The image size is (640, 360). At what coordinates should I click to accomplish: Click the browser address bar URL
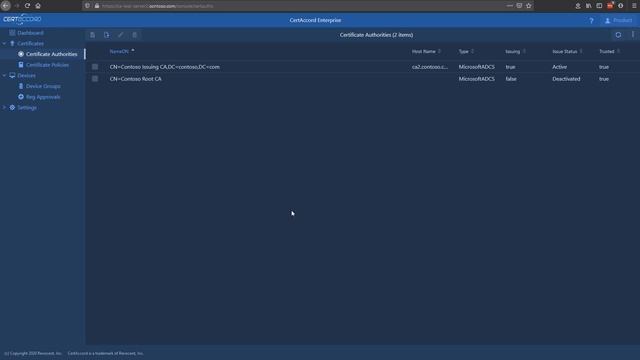[158, 6]
